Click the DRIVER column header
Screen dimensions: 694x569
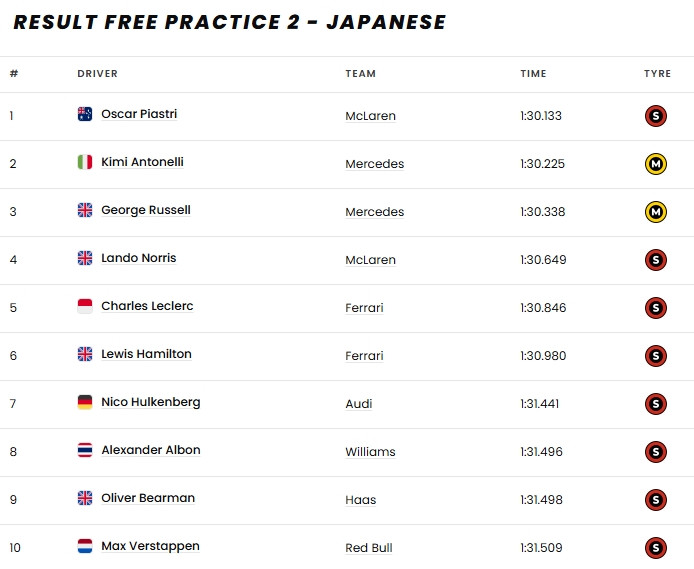tap(97, 74)
